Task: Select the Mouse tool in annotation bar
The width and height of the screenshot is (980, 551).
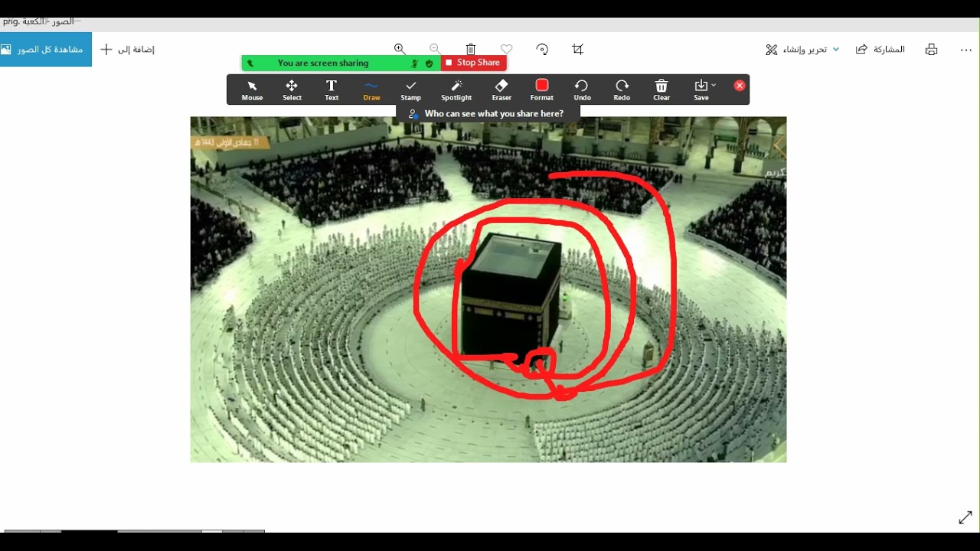Action: point(252,90)
